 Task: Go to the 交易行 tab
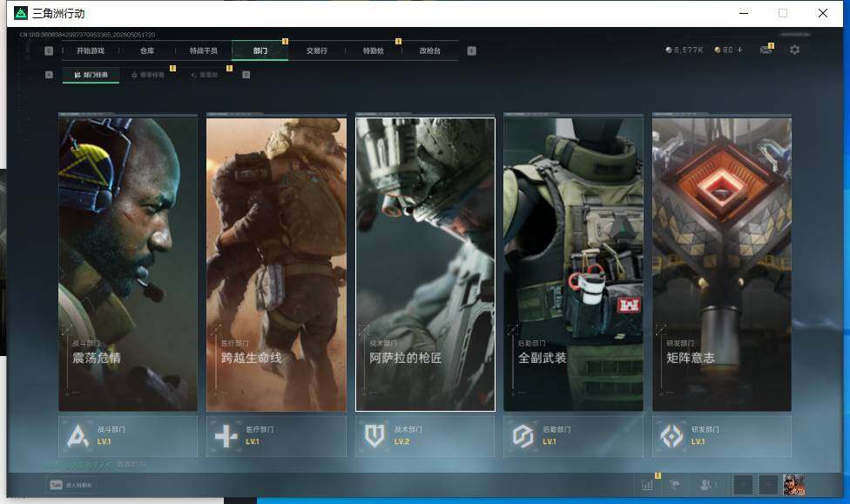[x=317, y=50]
